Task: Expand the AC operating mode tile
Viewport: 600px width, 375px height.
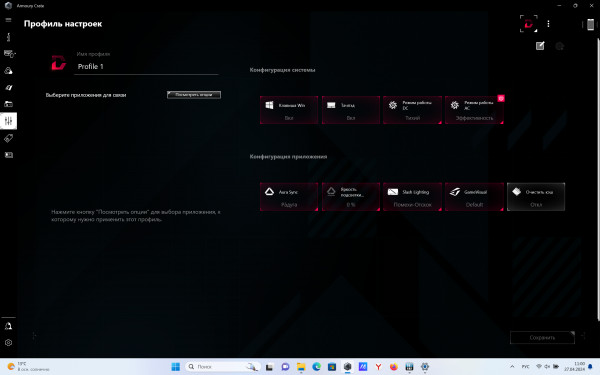Action: [x=474, y=110]
